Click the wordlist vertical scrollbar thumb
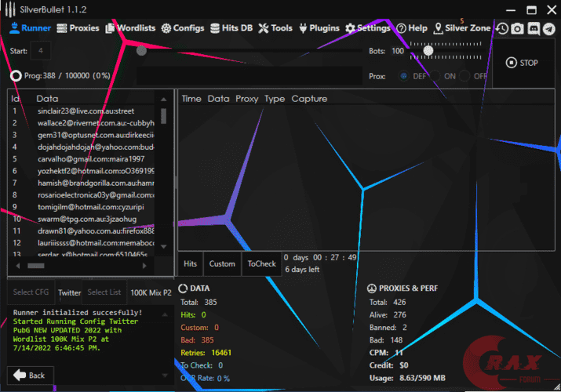 pos(163,116)
